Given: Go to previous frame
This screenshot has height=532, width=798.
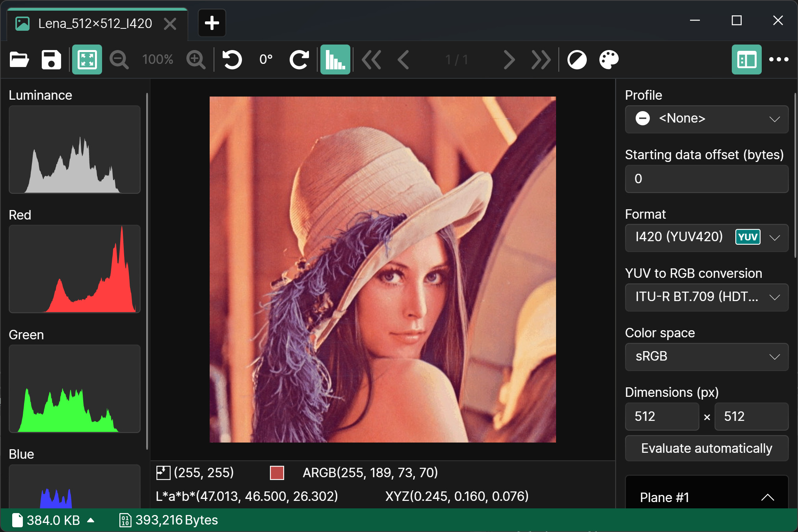Looking at the screenshot, I should pos(403,60).
